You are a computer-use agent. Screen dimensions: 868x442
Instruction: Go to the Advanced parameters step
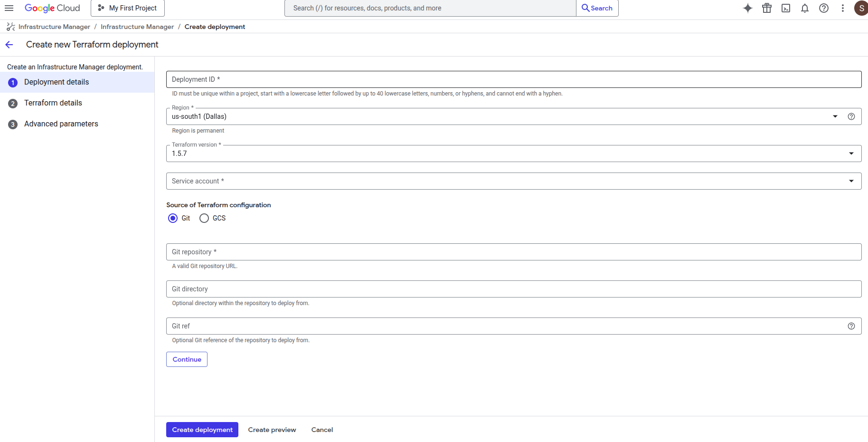tap(61, 124)
